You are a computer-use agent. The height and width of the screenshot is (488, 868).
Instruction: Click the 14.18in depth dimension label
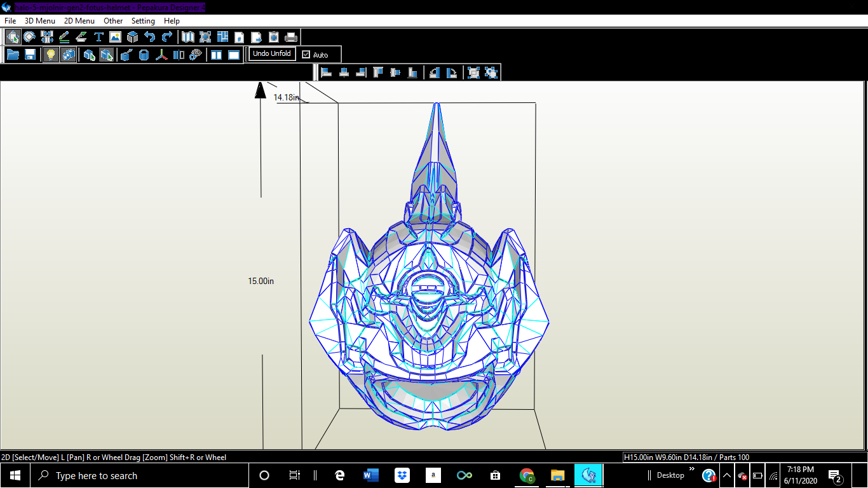click(x=286, y=97)
